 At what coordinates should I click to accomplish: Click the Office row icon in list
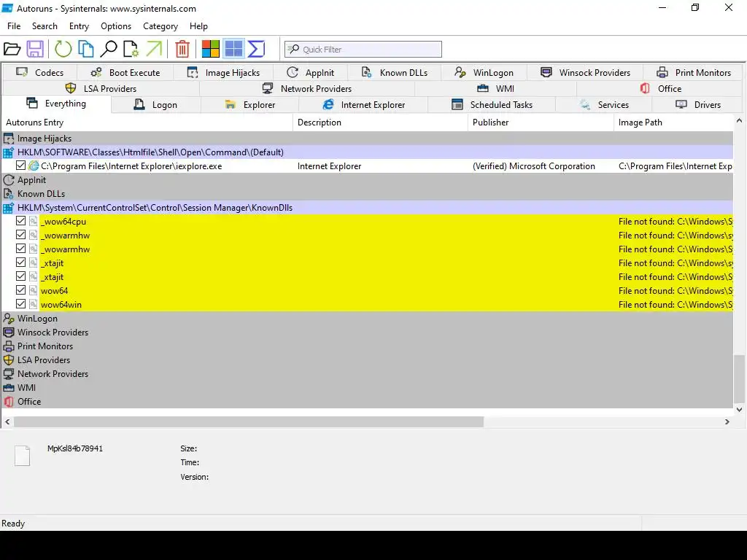click(x=9, y=402)
